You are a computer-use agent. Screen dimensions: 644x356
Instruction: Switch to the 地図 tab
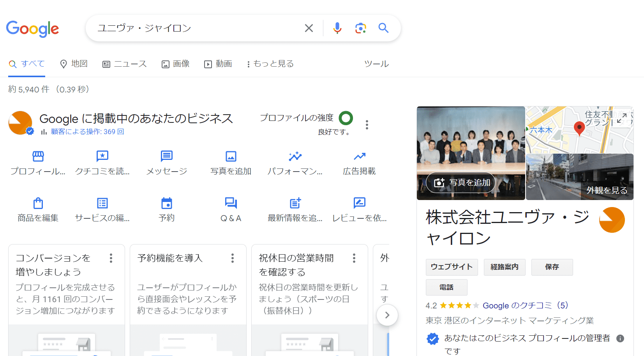click(x=74, y=64)
